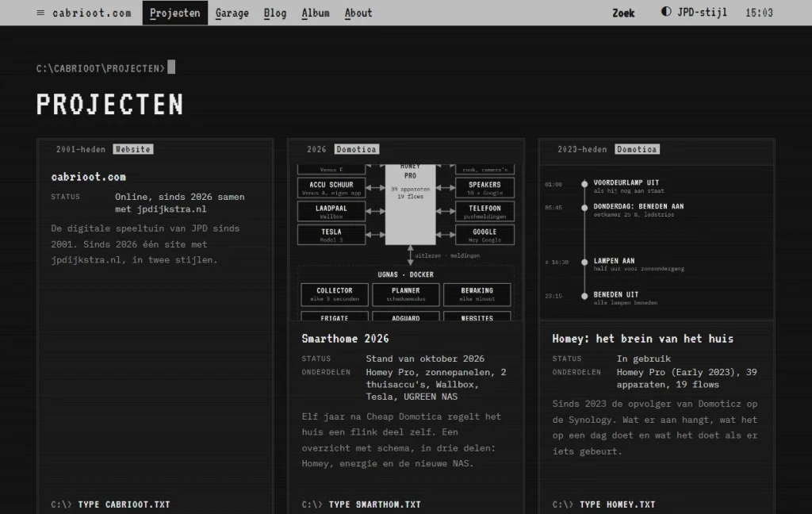Image resolution: width=812 pixels, height=514 pixels.
Task: Click the PROJECTEN page heading
Action: pos(109,104)
